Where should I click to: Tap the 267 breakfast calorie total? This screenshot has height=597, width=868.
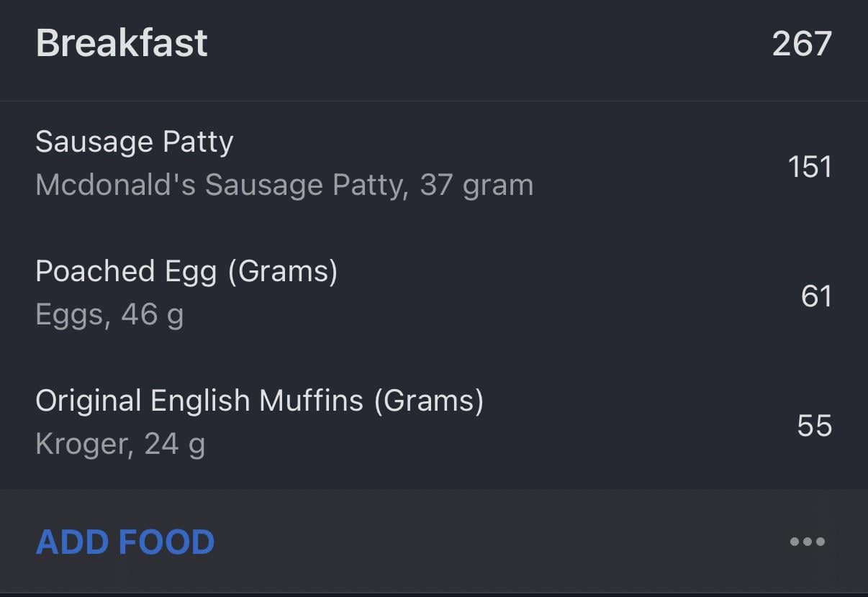point(802,44)
